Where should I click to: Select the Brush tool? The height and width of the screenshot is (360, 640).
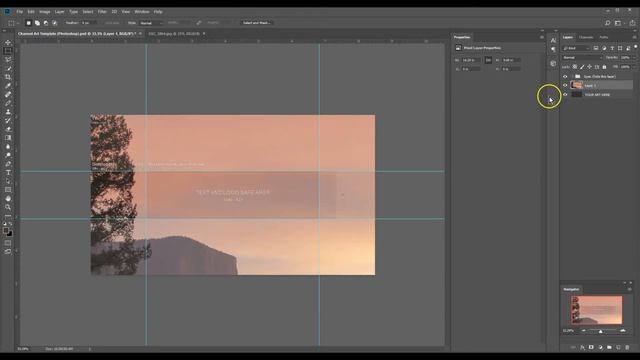[x=8, y=103]
